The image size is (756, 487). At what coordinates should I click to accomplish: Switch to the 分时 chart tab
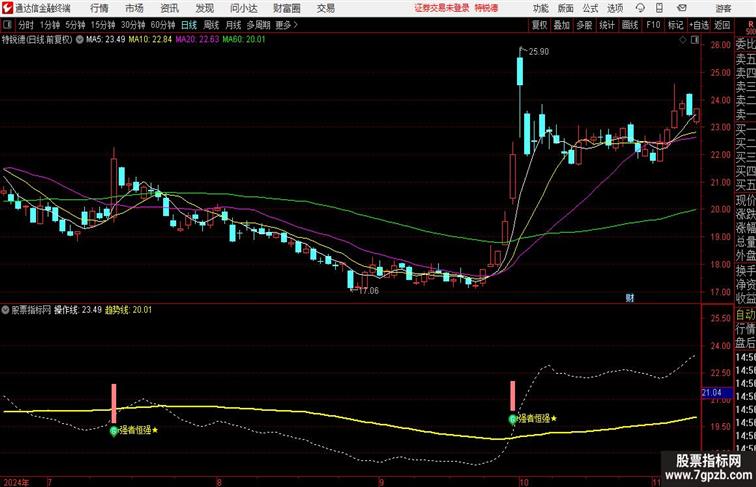[26, 25]
